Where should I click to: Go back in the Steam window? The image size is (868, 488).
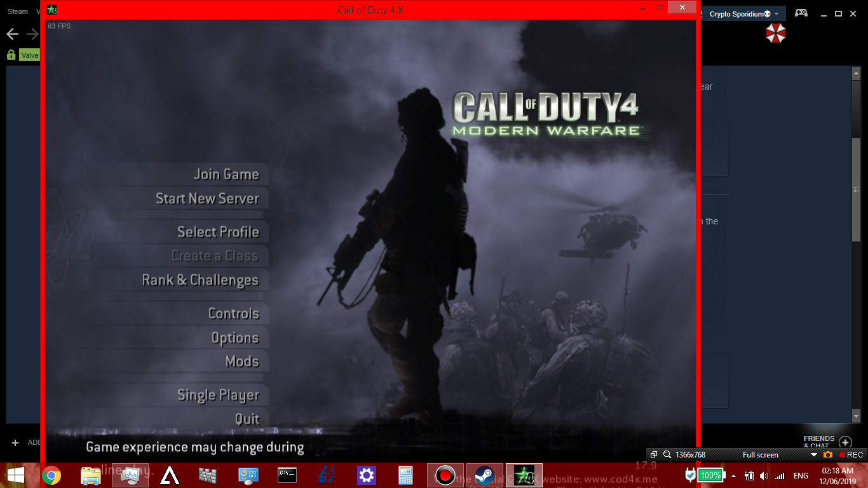tap(12, 34)
